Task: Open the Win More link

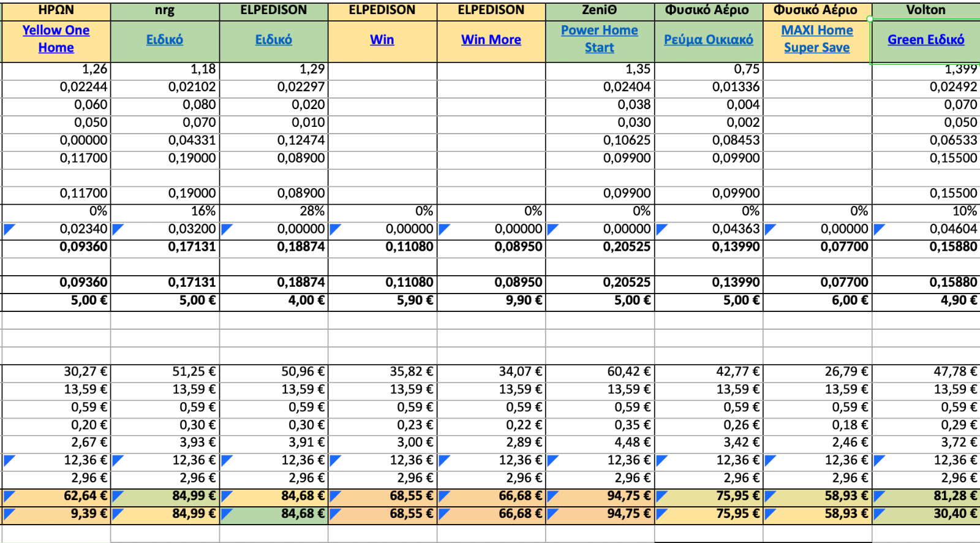Action: coord(491,40)
